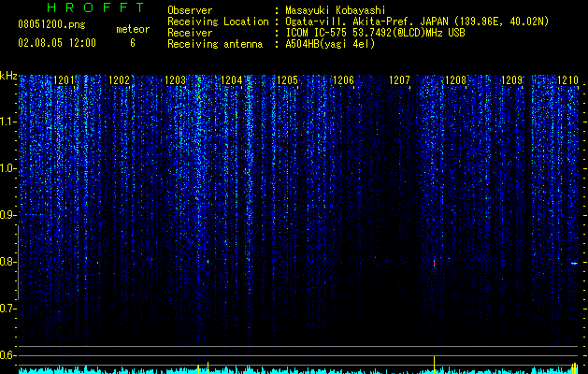Click the 0.7 kHz frequency tick label
Screen dimensions: 588x374
click(x=7, y=309)
